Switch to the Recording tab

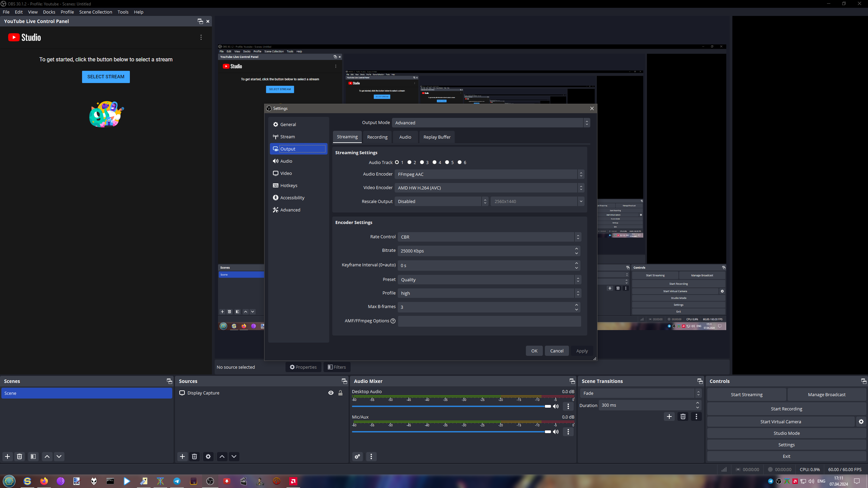tap(377, 137)
